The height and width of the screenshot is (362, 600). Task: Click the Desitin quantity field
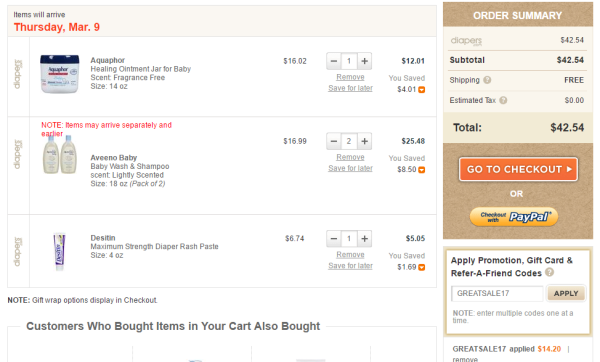point(349,239)
